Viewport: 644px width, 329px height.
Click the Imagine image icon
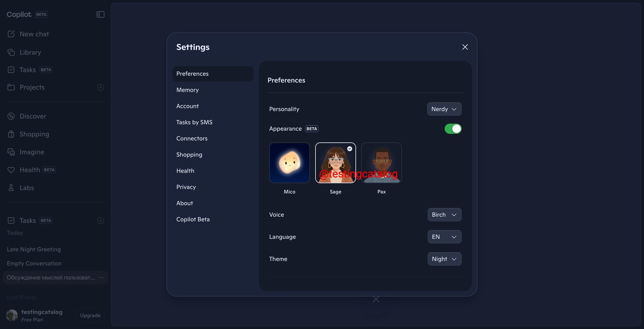(x=11, y=152)
